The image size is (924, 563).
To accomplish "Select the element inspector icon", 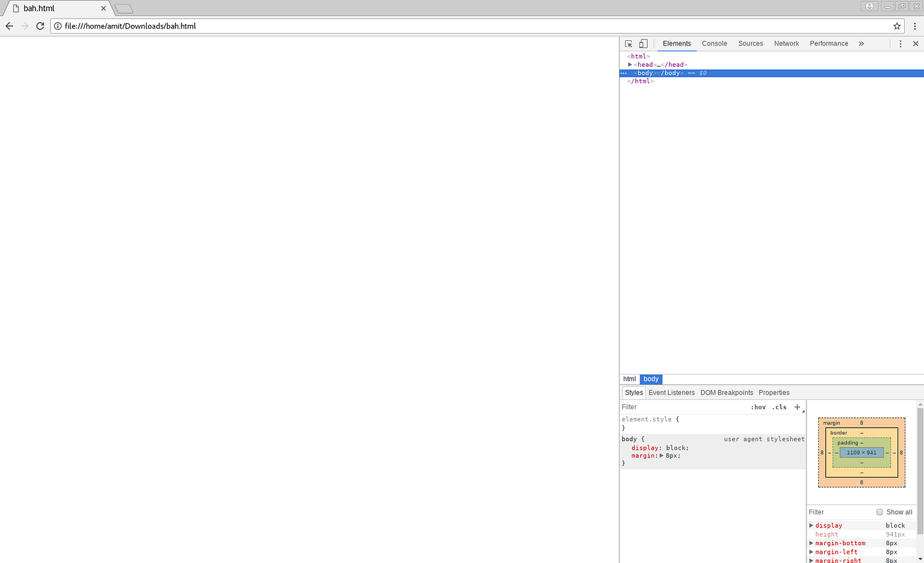I will [x=628, y=44].
